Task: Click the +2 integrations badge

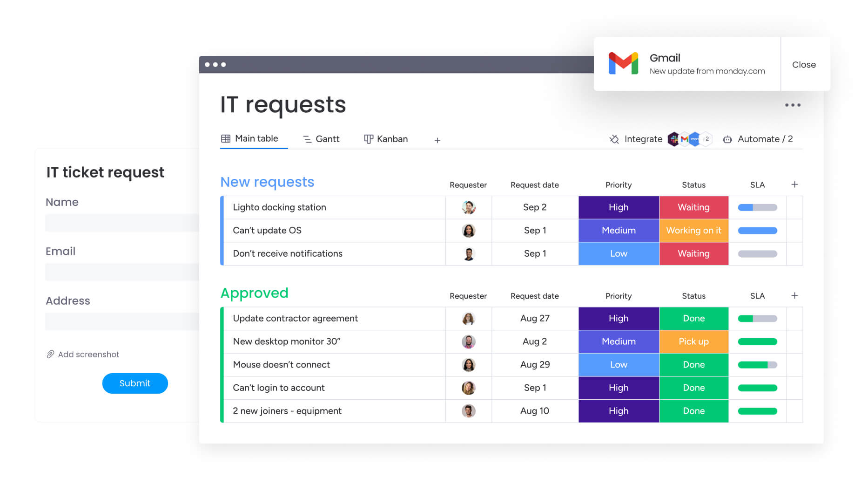Action: click(x=706, y=139)
